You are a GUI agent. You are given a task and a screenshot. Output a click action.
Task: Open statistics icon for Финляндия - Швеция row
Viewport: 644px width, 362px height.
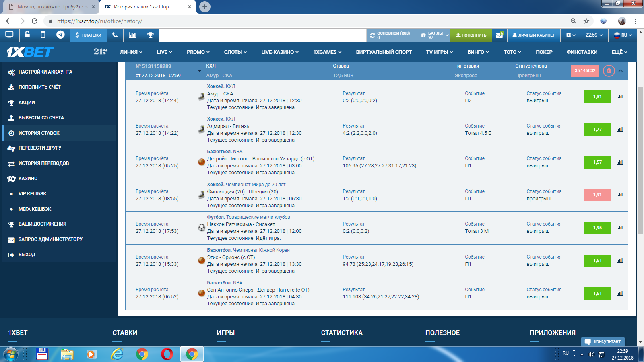click(x=620, y=195)
